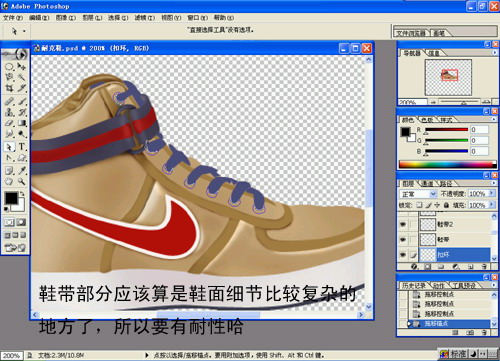Choose the Zoom magnifier tool
500x361 pixels.
point(22,181)
